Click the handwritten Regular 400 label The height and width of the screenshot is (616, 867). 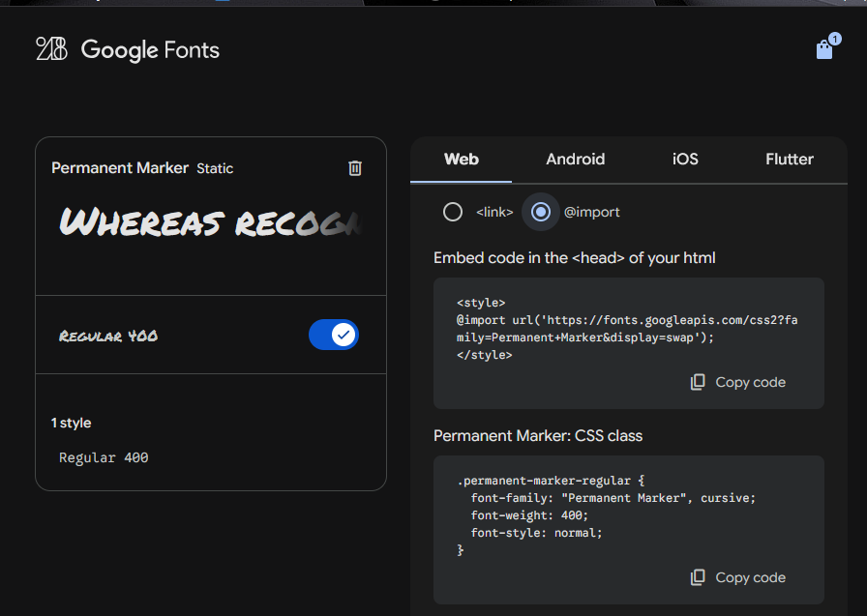pos(108,336)
